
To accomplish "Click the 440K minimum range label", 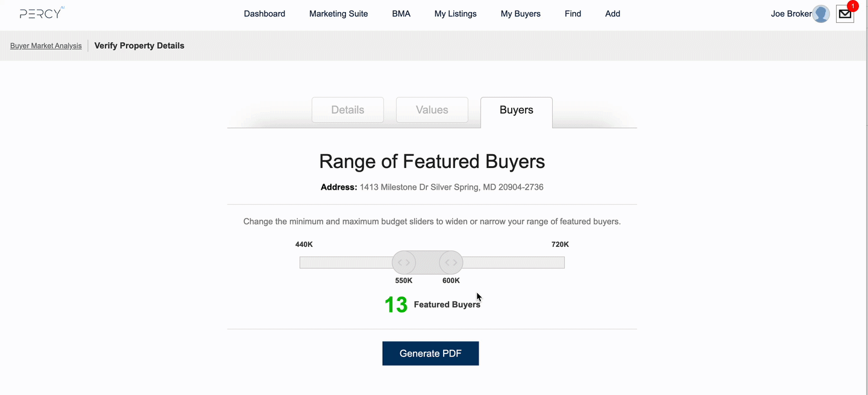I will pos(304,244).
